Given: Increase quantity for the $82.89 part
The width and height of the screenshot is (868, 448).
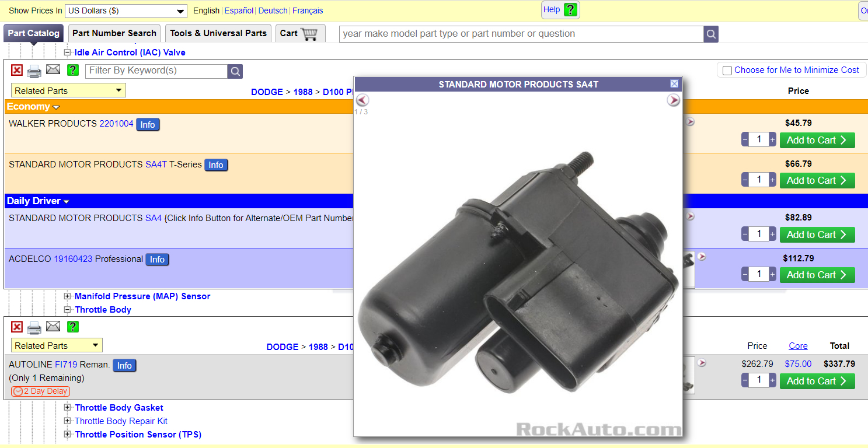Looking at the screenshot, I should (773, 235).
